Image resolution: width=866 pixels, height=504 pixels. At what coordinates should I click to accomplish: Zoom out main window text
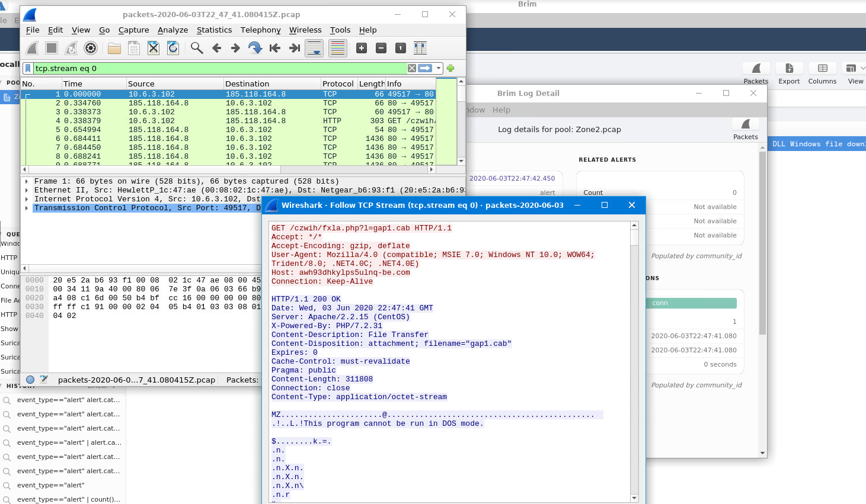tap(381, 49)
